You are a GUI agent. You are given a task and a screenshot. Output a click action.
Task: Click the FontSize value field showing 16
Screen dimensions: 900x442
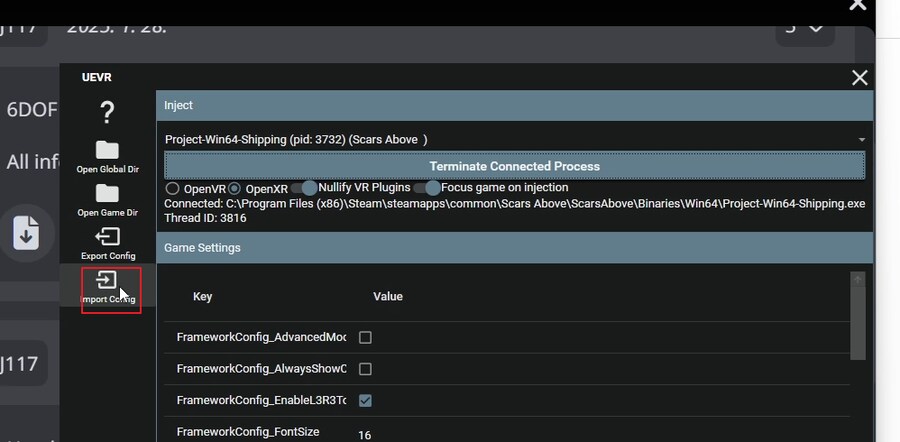[365, 435]
